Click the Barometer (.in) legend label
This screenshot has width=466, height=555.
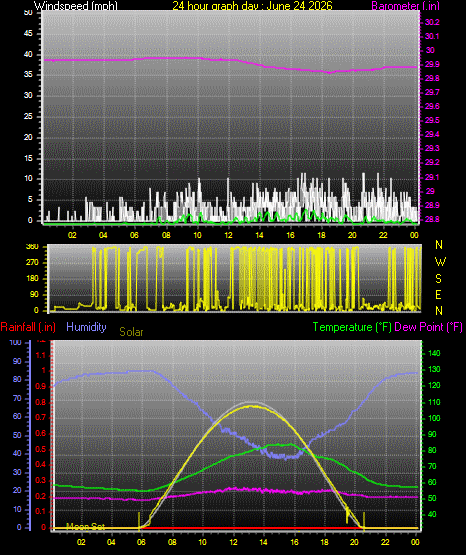[x=405, y=6]
